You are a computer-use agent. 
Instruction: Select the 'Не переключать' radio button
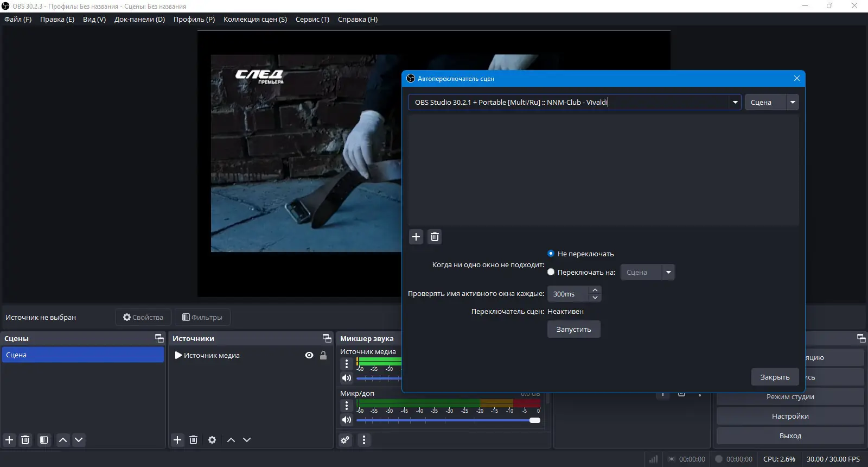551,254
